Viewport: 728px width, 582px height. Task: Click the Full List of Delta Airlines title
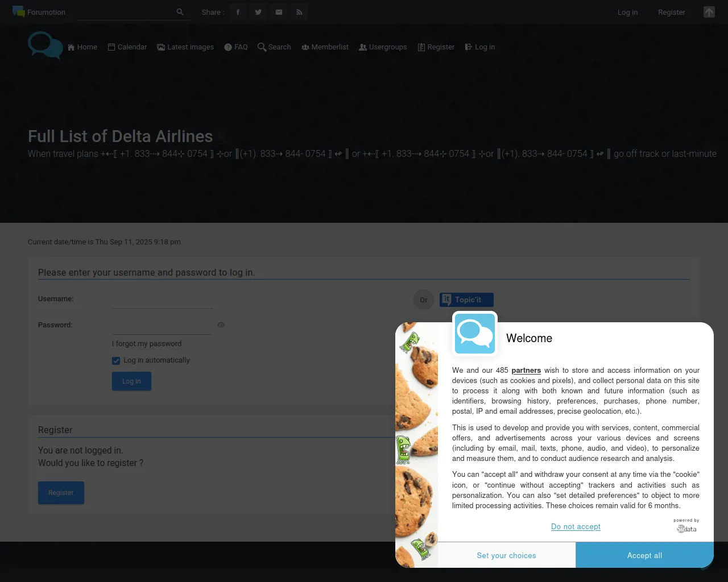(121, 136)
